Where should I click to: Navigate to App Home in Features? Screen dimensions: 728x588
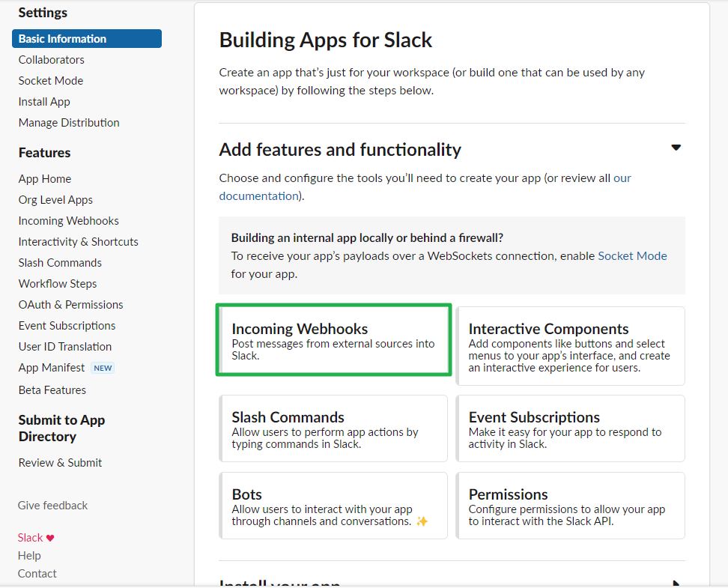(x=45, y=179)
